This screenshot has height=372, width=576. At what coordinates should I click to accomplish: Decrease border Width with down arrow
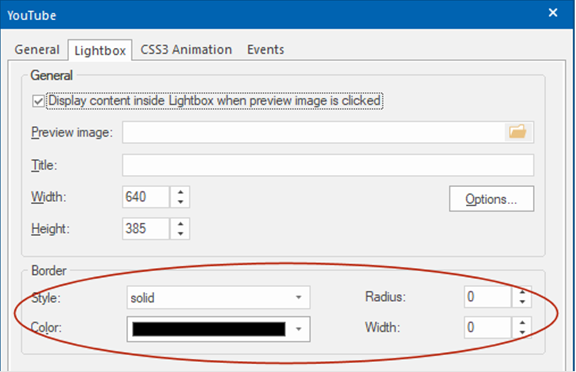tap(522, 332)
